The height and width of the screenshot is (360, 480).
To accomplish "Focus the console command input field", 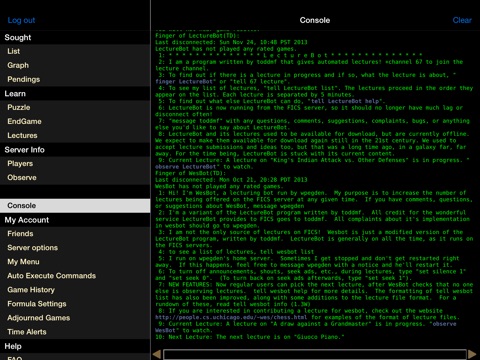I will (315, 354).
